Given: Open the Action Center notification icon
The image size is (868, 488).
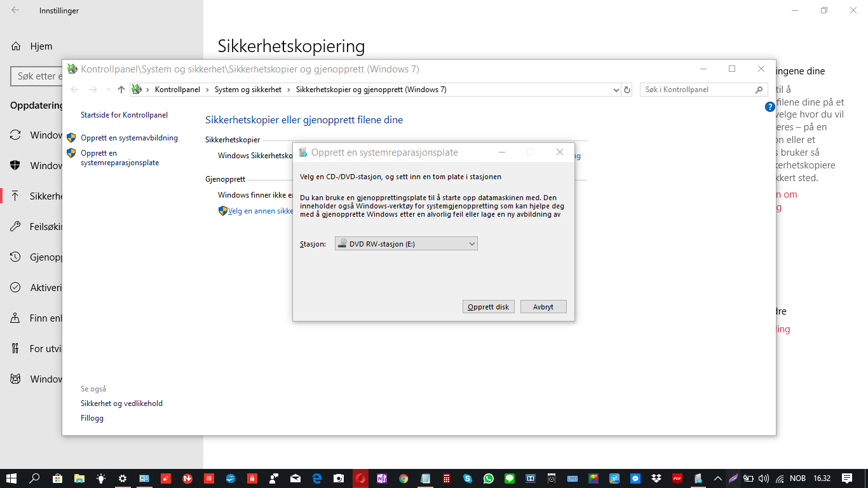Looking at the screenshot, I should pos(847,478).
